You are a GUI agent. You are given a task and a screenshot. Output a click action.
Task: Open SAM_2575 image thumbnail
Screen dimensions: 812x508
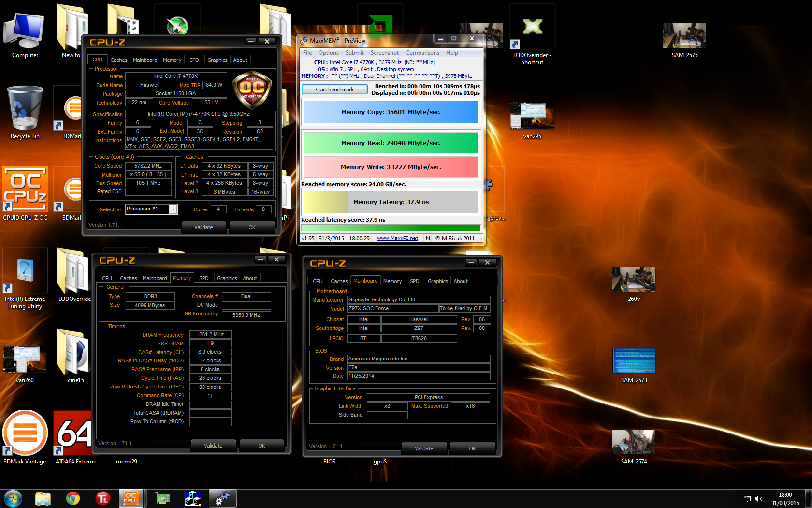coord(684,41)
